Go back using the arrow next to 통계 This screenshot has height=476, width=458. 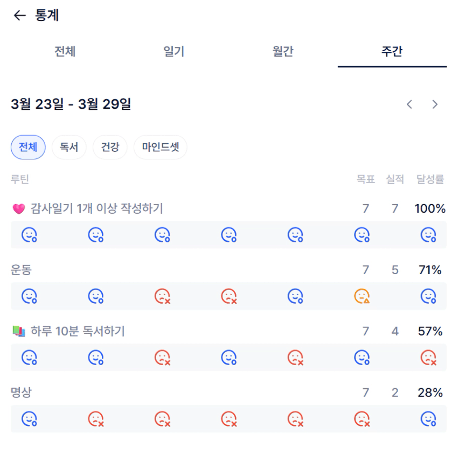19,16
